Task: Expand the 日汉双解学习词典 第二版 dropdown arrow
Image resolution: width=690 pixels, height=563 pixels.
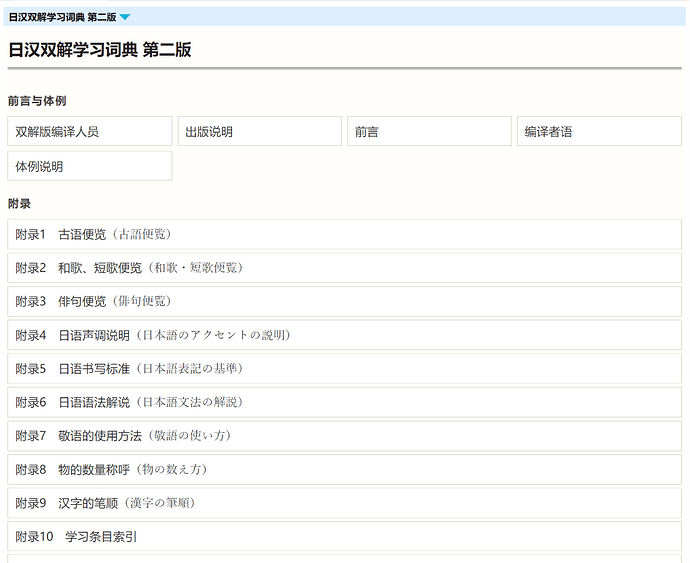Action: pyautogui.click(x=125, y=17)
